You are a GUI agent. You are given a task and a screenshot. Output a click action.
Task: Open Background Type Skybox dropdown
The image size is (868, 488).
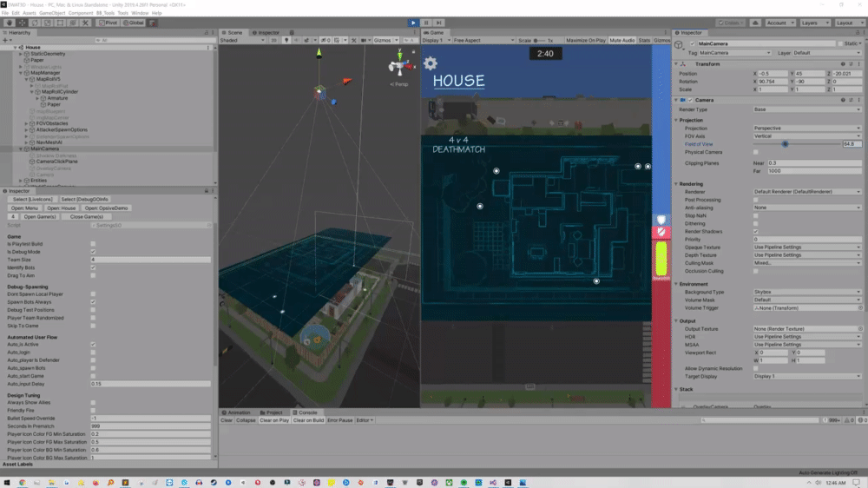click(x=806, y=292)
